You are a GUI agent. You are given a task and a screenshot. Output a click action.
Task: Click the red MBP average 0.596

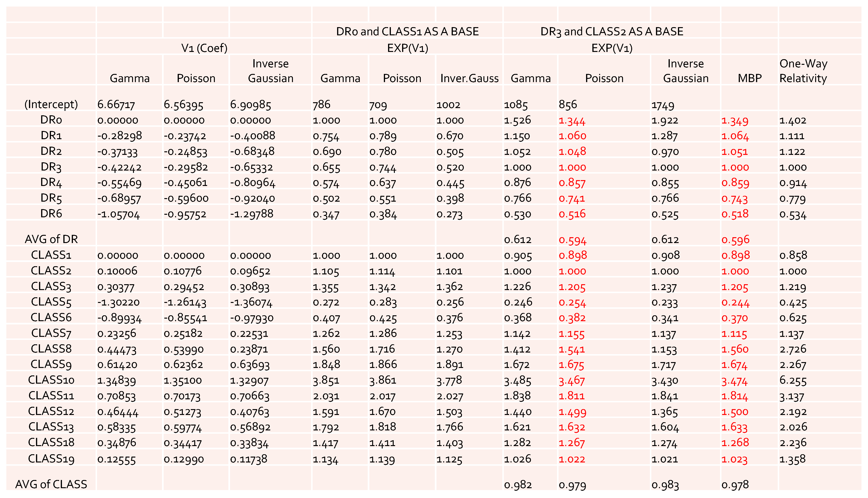click(735, 240)
